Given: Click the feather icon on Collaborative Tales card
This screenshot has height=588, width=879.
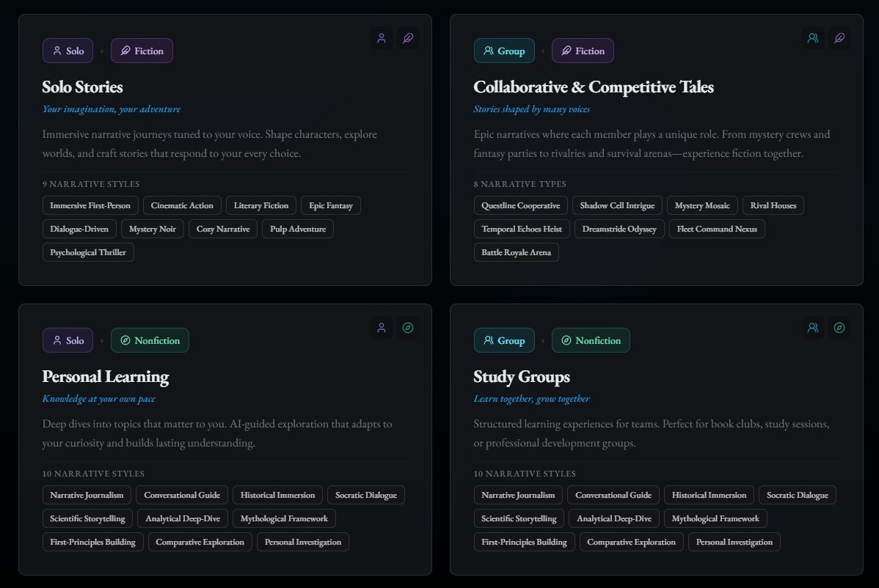Looking at the screenshot, I should [839, 38].
